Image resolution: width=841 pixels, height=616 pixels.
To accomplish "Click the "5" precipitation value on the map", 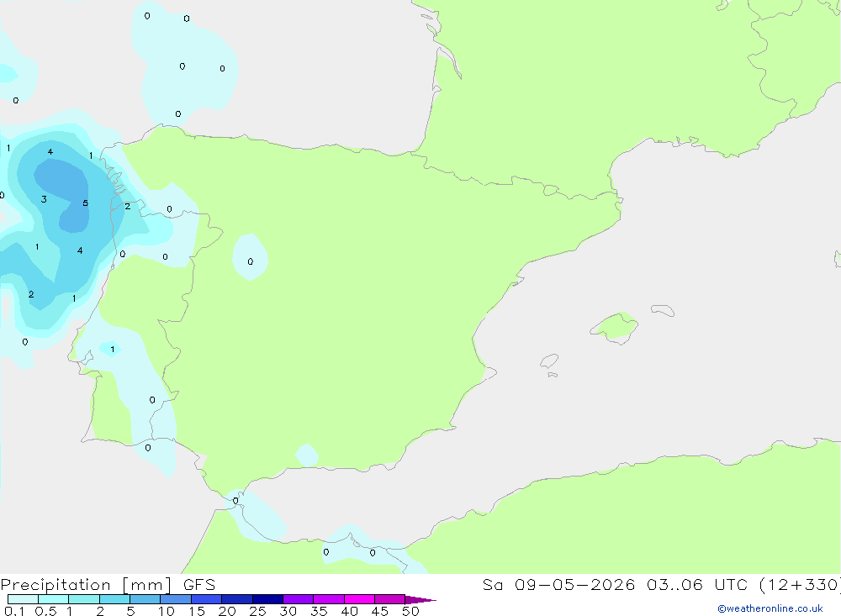I will click(85, 203).
